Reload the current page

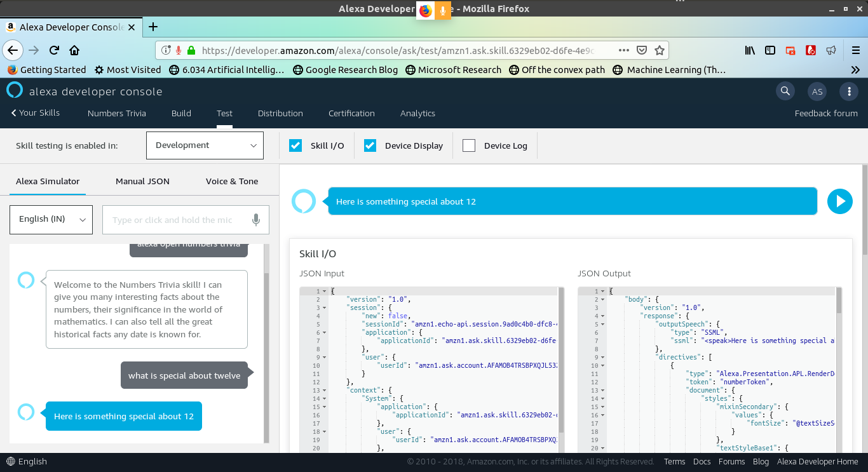[55, 50]
